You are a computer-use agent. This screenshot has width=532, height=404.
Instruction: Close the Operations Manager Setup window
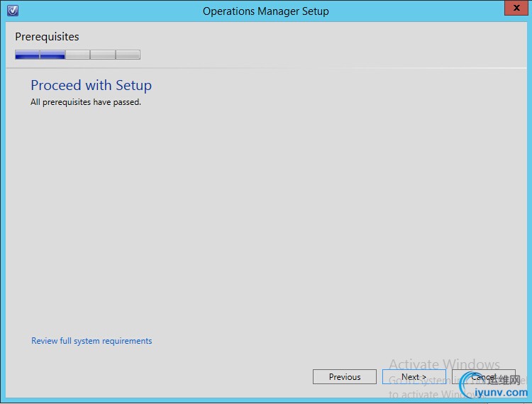coord(516,8)
